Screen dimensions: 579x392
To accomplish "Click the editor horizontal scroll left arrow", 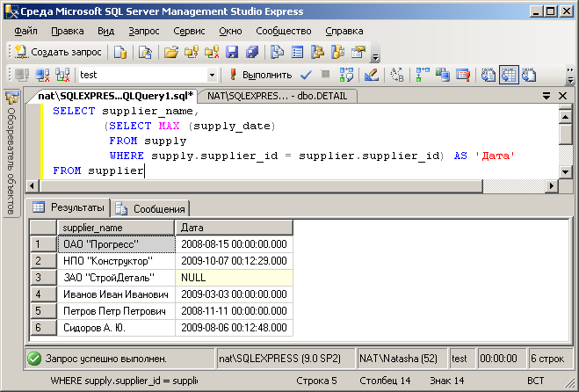I will coord(32,185).
